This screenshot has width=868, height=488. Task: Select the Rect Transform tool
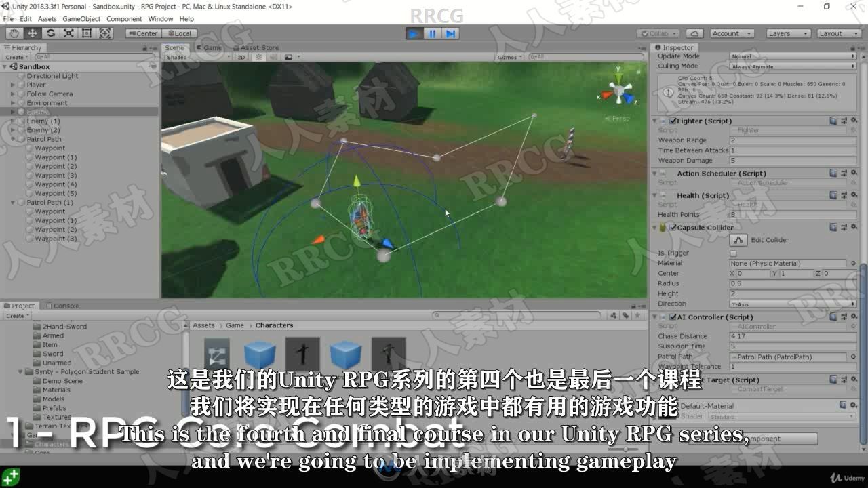(87, 33)
